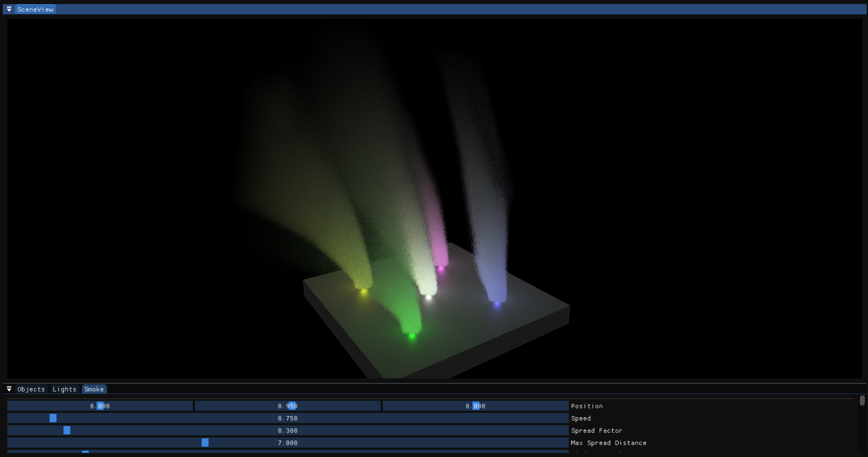This screenshot has height=457, width=868.
Task: Click the Speed slider handle
Action: (53, 418)
